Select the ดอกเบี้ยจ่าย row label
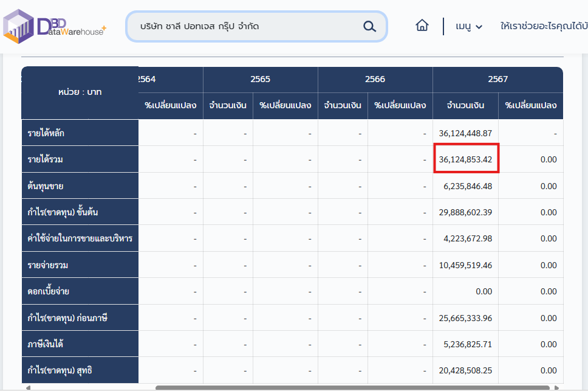Image resolution: width=588 pixels, height=391 pixels. point(80,291)
